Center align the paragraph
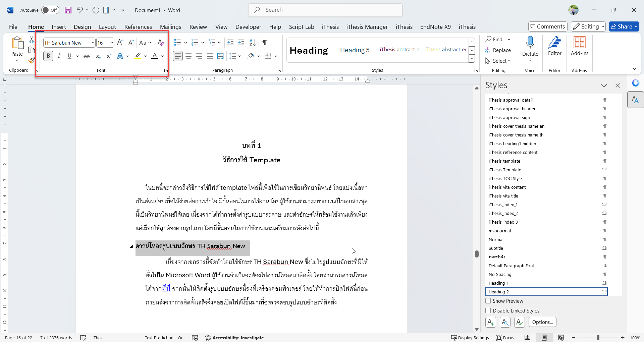This screenshot has width=644, height=342. pos(189,56)
